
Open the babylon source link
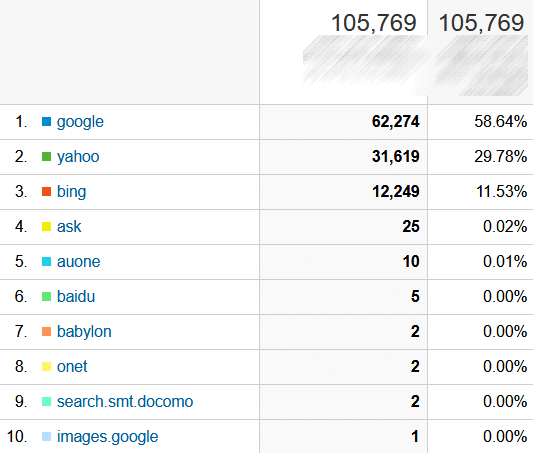[84, 332]
